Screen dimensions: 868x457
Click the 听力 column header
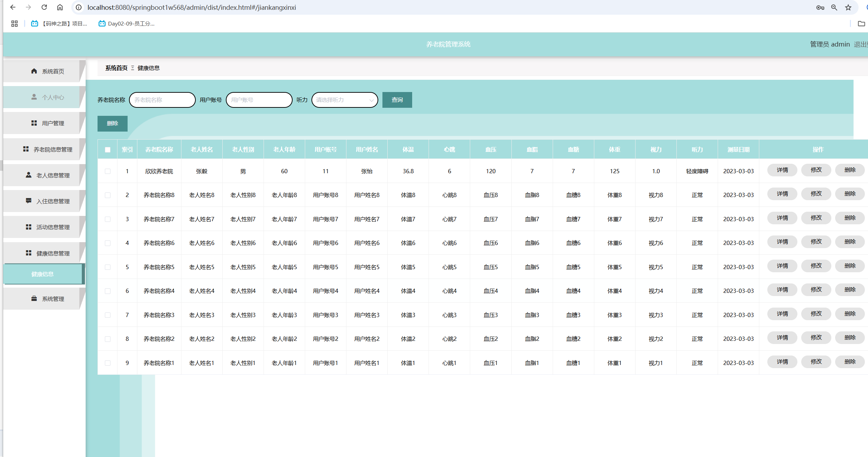(697, 149)
